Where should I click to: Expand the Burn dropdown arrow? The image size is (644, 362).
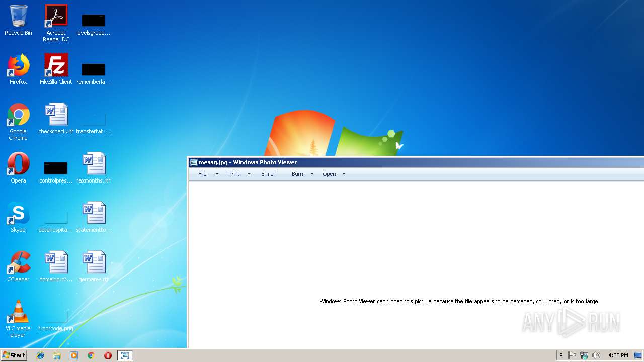(x=312, y=174)
